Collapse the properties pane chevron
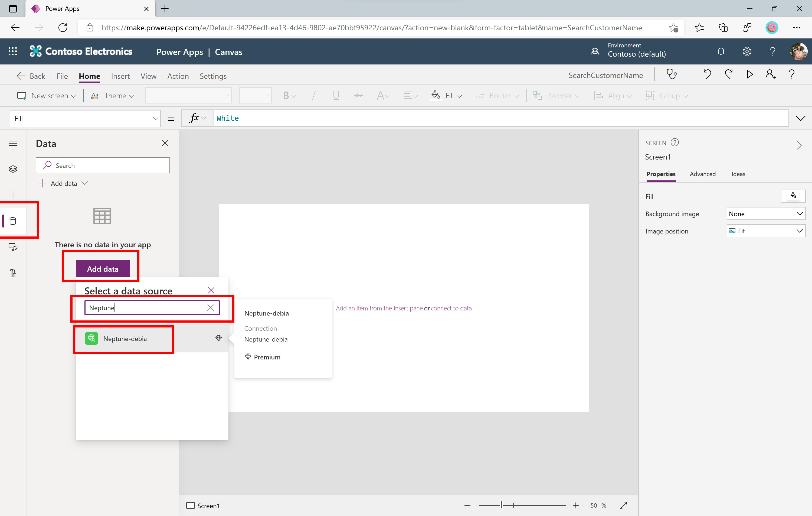This screenshot has height=516, width=812. 799,145
